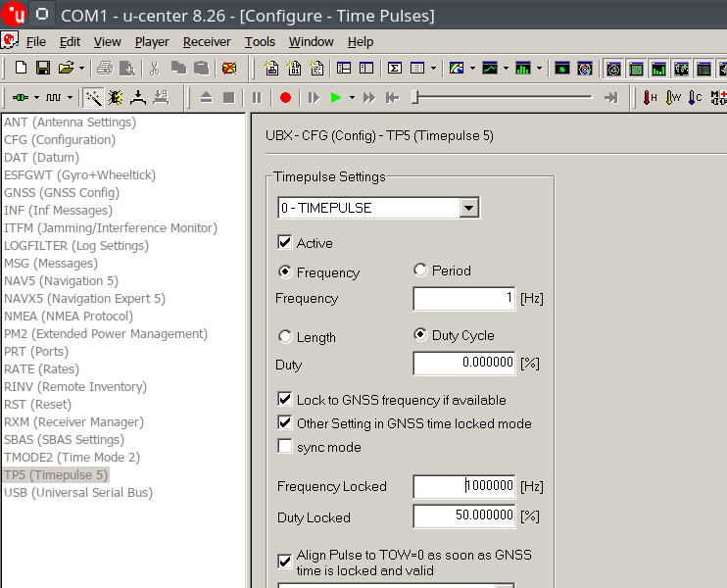Open the Window menu
This screenshot has height=588, width=727.
point(312,42)
